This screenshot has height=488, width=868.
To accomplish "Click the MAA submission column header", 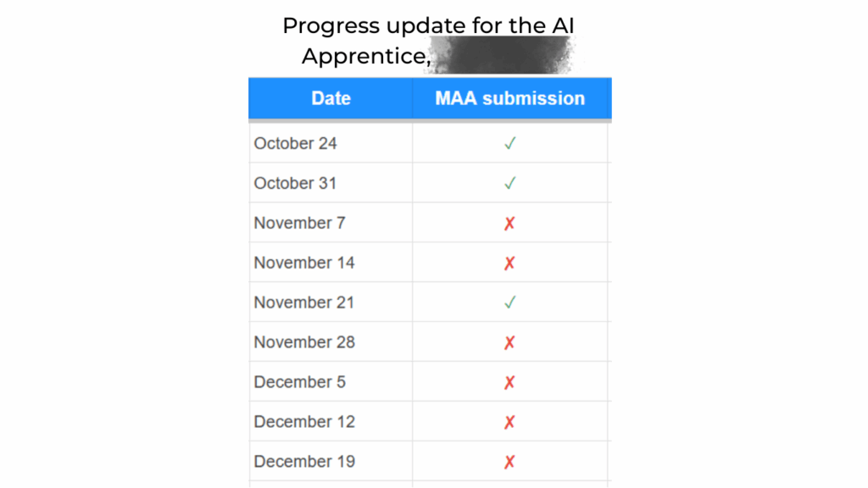I will (x=510, y=98).
